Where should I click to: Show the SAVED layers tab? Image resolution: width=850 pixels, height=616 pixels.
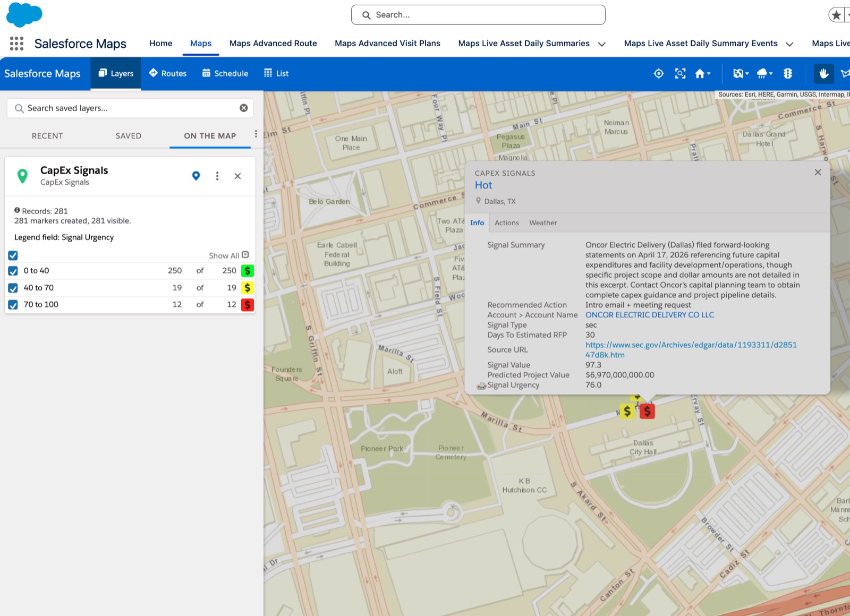[129, 136]
